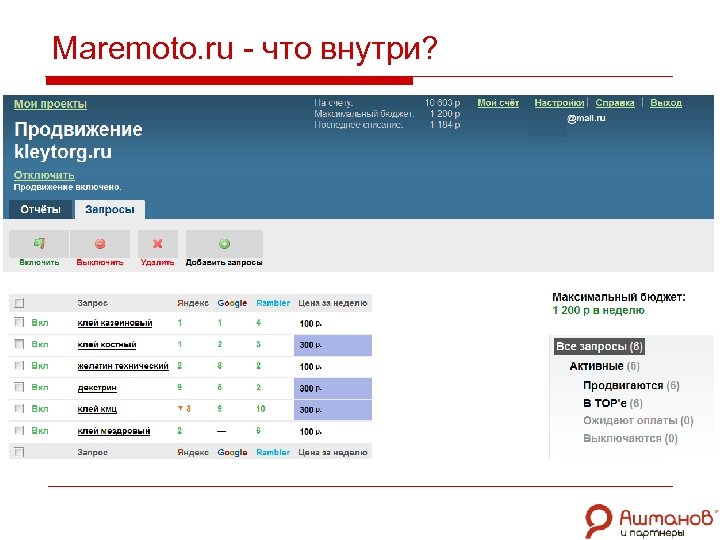Screen dimensions: 720x540
Task: Select the Выключаются (0) filter
Action: (630, 439)
